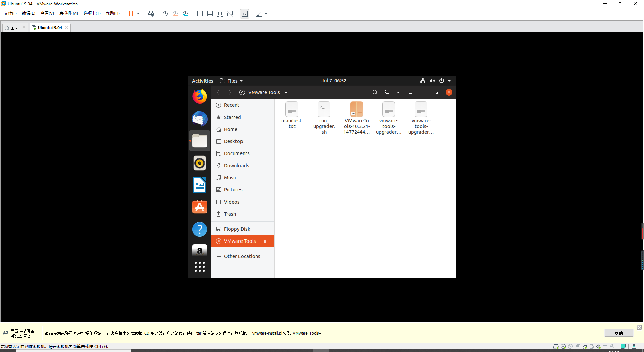Launch Rhythmbox from the dock

[200, 163]
